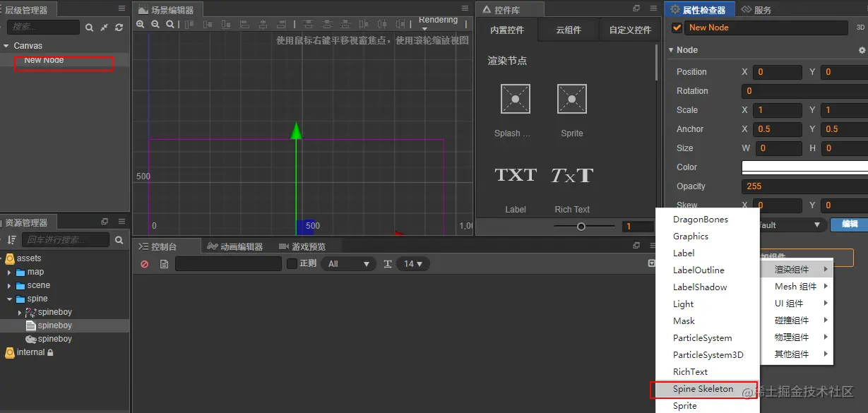
Task: Open Rendering dropdown in scene editor
Action: [x=438, y=24]
